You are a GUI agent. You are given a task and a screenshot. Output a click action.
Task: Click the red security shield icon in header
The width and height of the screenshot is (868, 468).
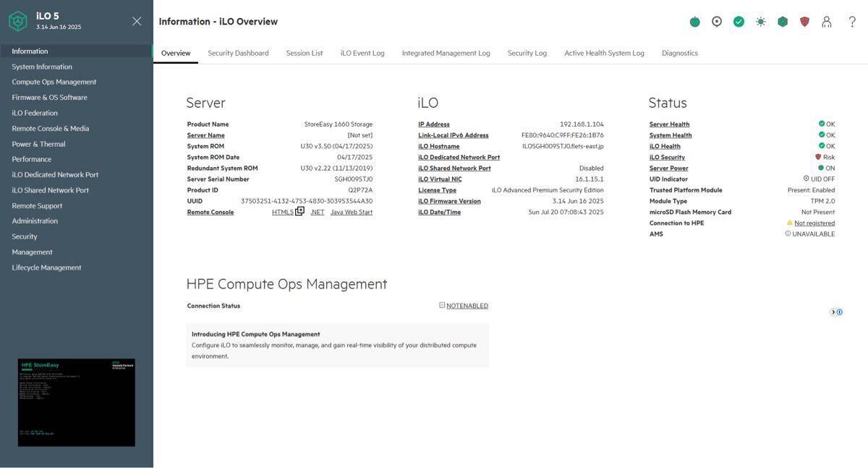tap(804, 22)
